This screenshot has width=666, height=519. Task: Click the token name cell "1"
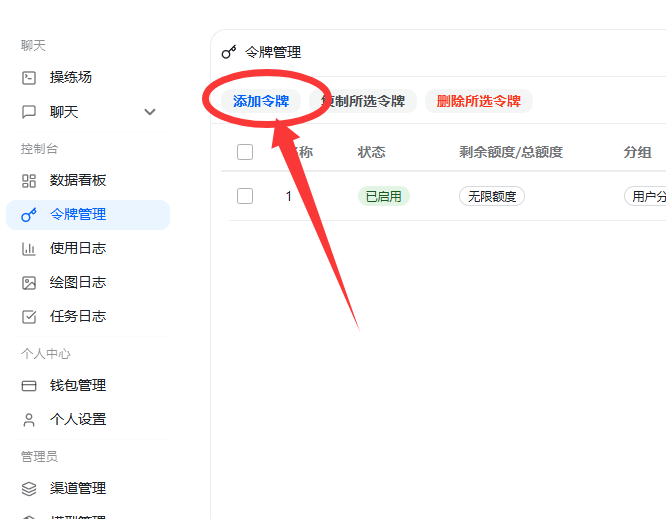[289, 196]
